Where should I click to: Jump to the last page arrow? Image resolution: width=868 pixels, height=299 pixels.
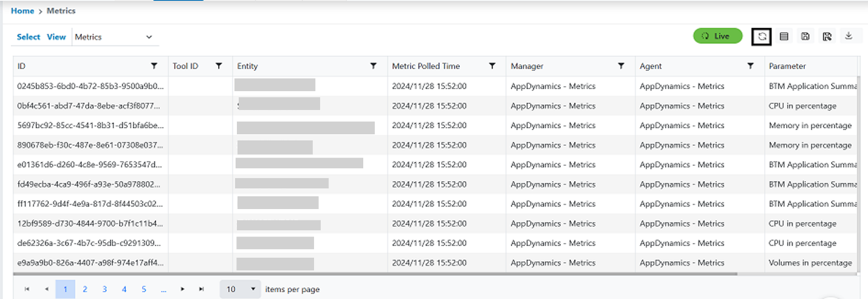coord(201,289)
